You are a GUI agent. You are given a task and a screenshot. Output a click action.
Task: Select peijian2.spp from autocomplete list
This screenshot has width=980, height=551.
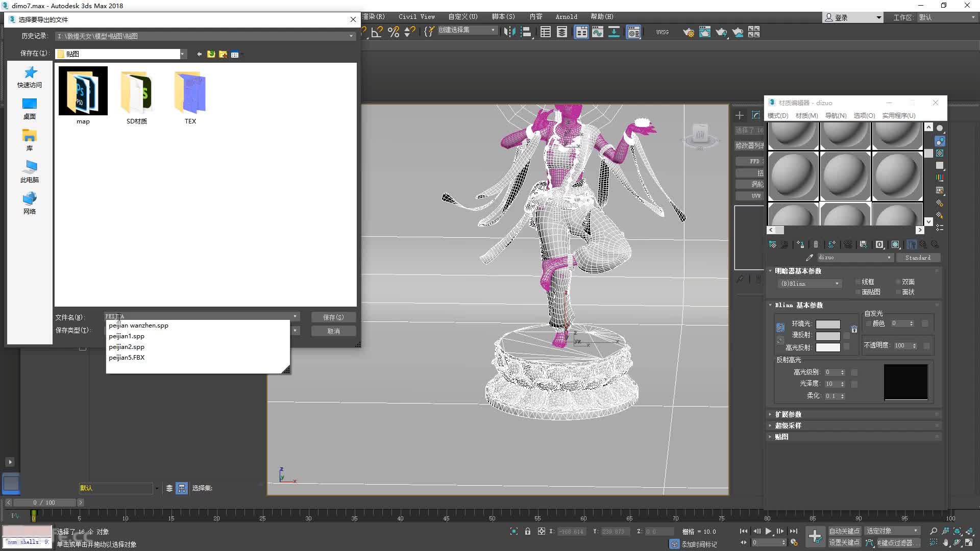click(127, 347)
